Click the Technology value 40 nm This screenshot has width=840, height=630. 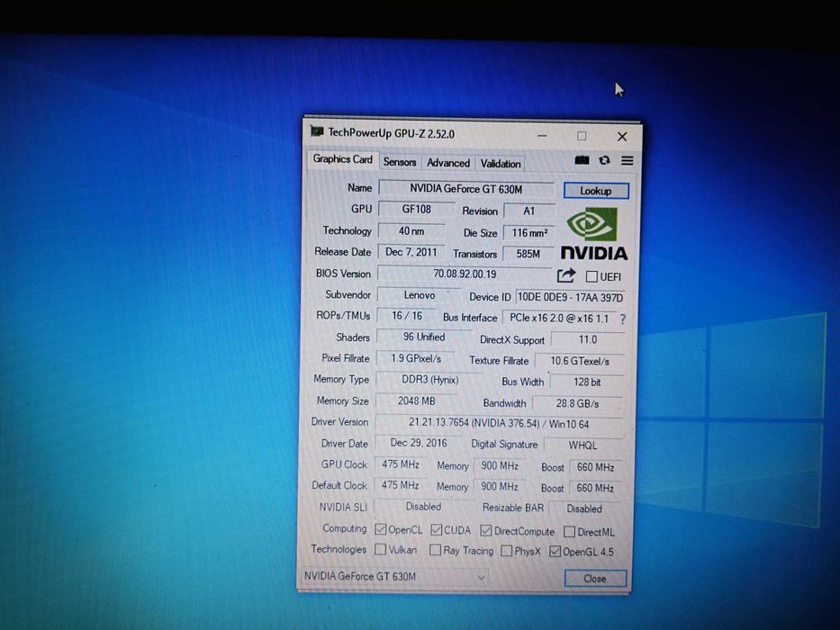tap(411, 231)
